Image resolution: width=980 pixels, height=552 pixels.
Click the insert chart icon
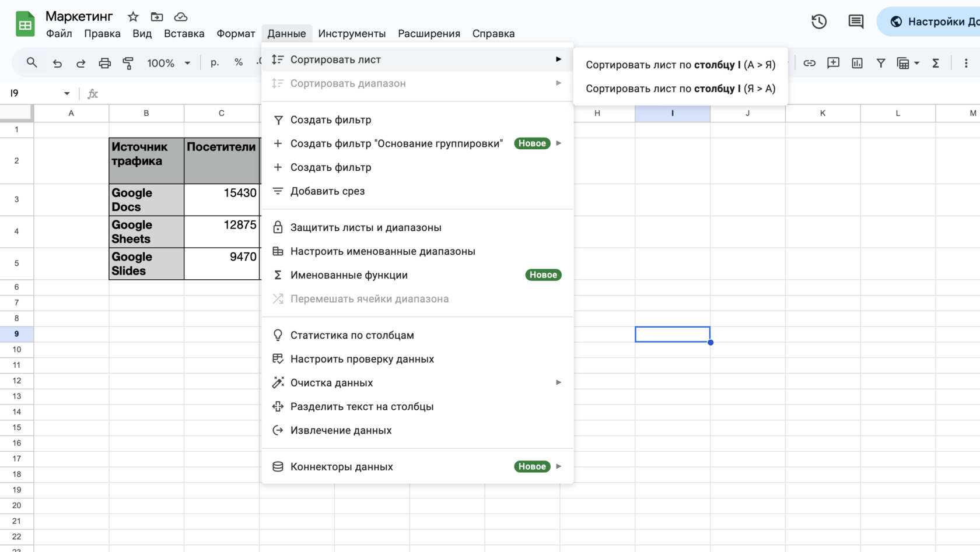click(x=857, y=63)
